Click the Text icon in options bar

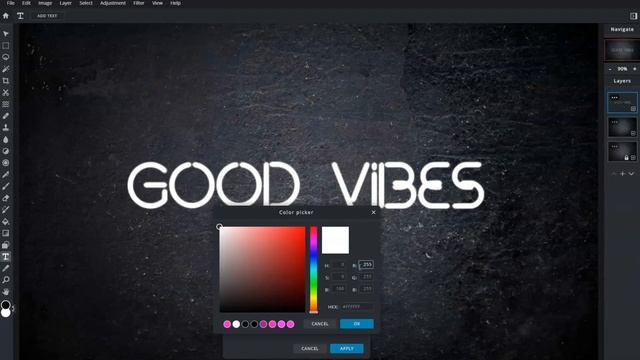20,16
